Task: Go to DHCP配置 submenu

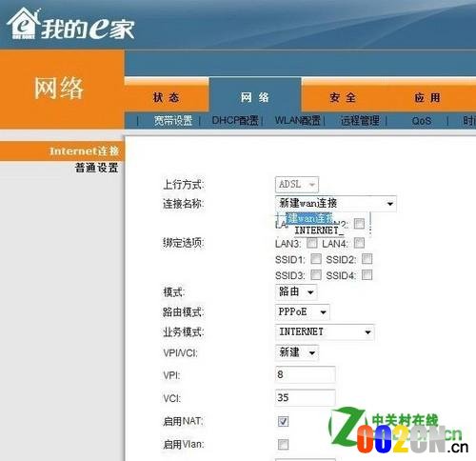Action: [x=235, y=121]
